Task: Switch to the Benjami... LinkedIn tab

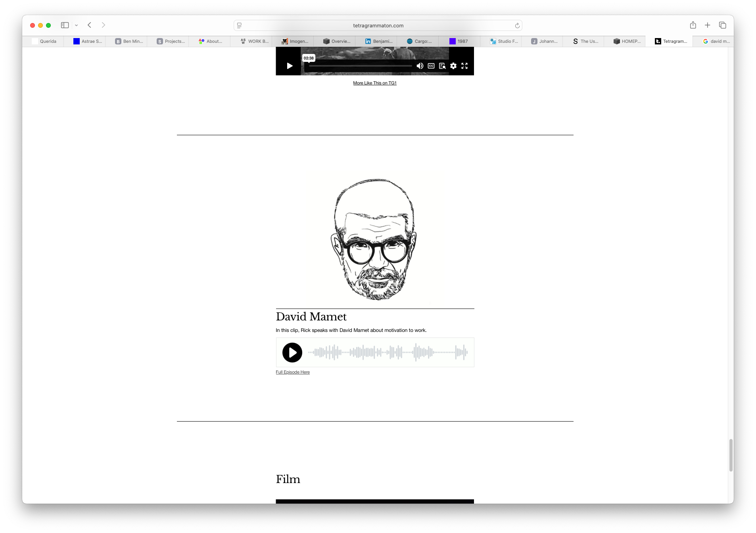Action: (x=376, y=41)
